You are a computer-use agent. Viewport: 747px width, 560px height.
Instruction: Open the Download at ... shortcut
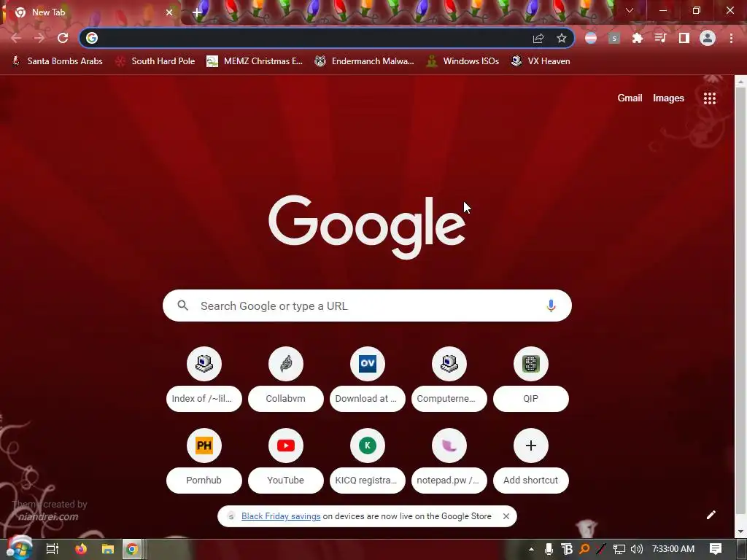(368, 379)
